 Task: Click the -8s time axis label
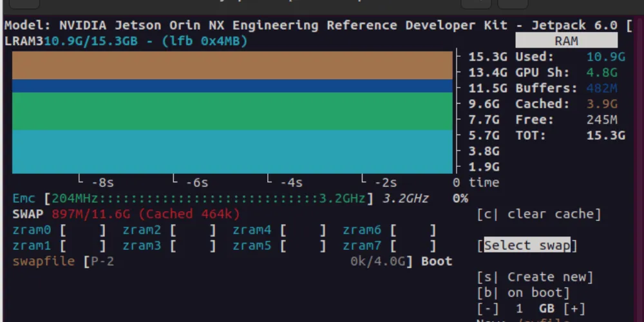[x=102, y=183]
